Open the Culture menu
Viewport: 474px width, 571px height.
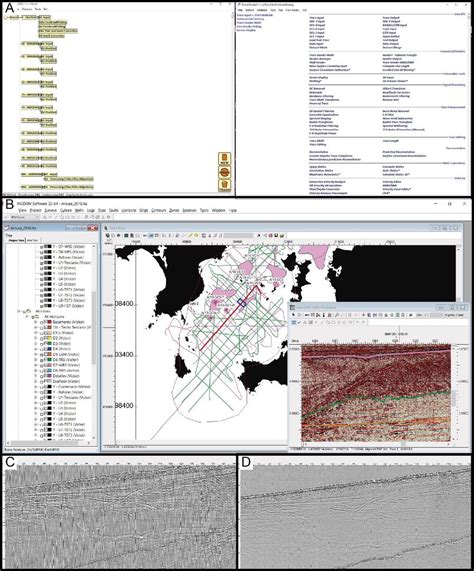click(66, 210)
